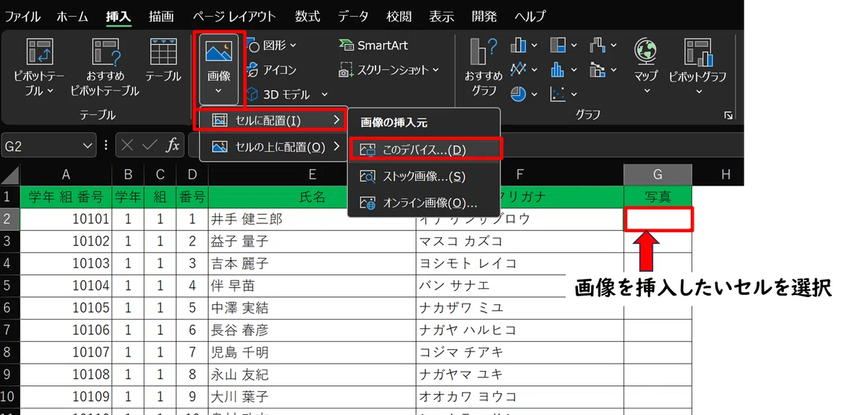Click the cell containing マスコ カズコ

(x=520, y=241)
